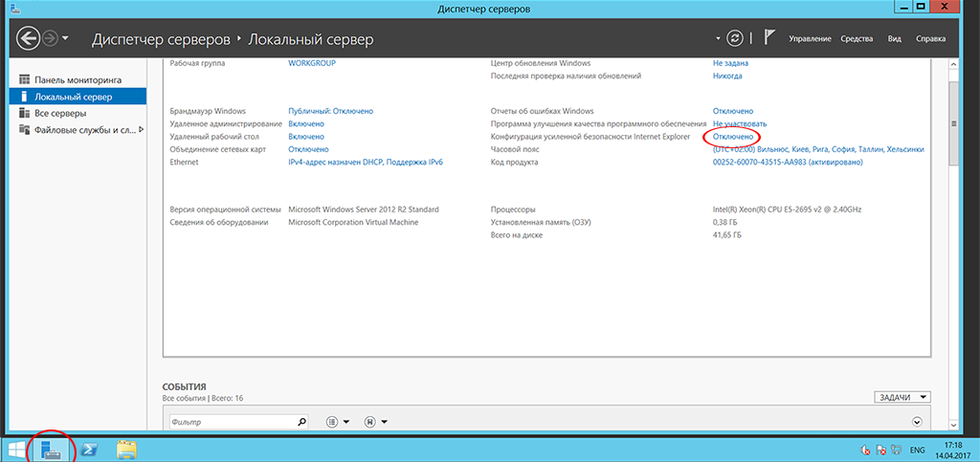This screenshot has height=462, width=980.
Task: Click the network tray icon
Action: point(897,450)
